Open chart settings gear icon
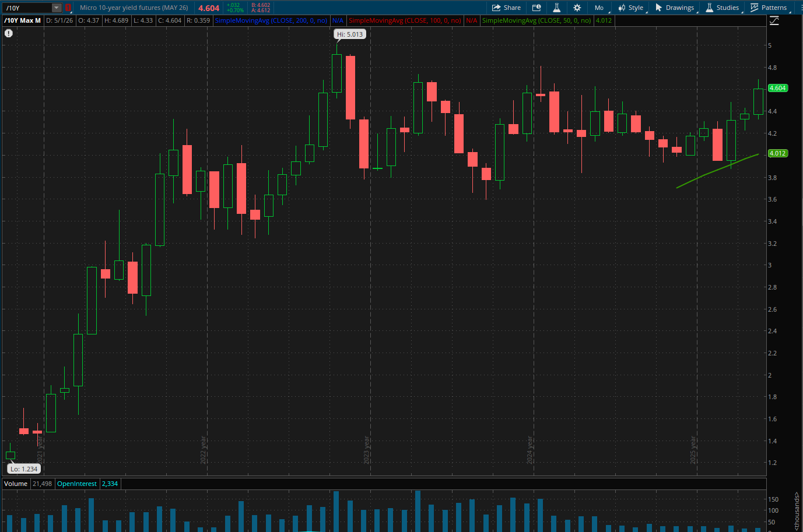Screen dimensions: 803x532 [577, 8]
